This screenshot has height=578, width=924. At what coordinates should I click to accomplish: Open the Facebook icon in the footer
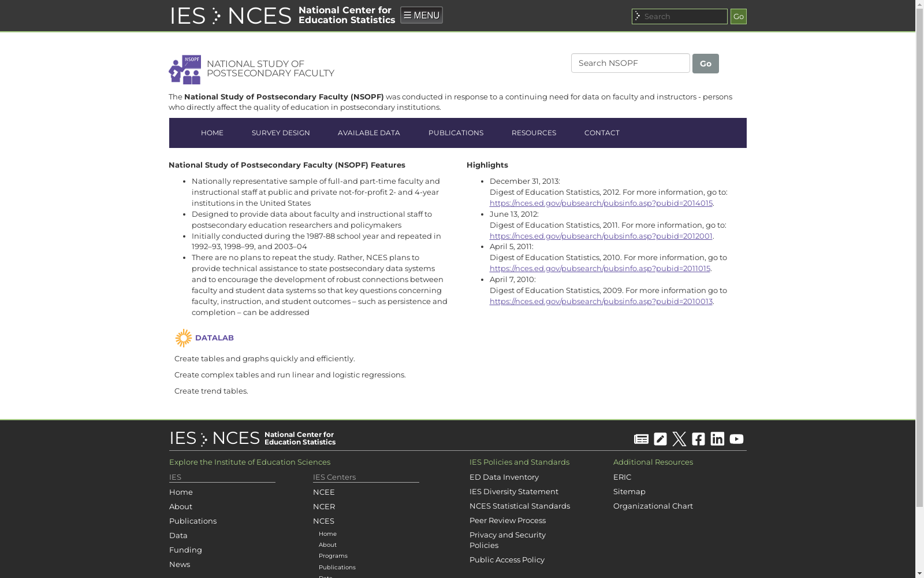(698, 439)
